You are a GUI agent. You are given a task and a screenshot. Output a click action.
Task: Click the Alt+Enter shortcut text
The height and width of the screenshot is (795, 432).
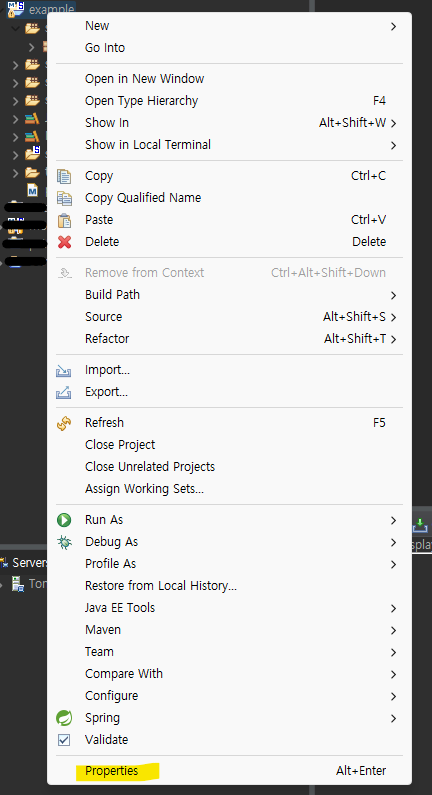point(361,771)
